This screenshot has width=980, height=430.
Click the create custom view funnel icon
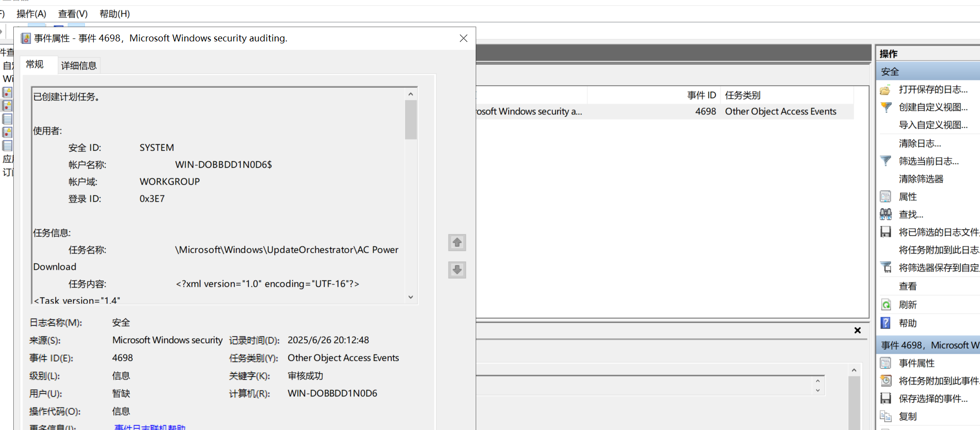[885, 107]
